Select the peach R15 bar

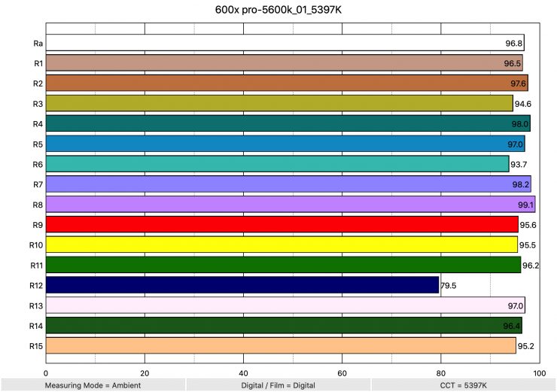tap(281, 345)
